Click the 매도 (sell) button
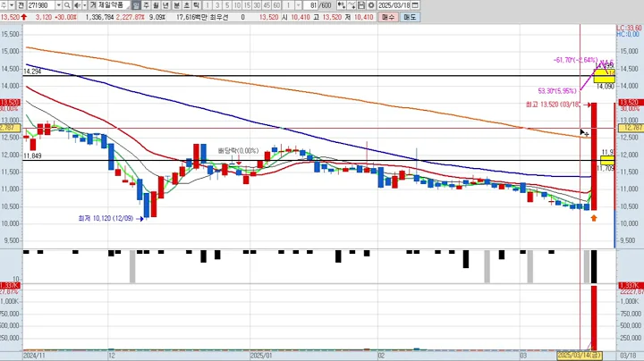644x361 pixels. (x=410, y=17)
